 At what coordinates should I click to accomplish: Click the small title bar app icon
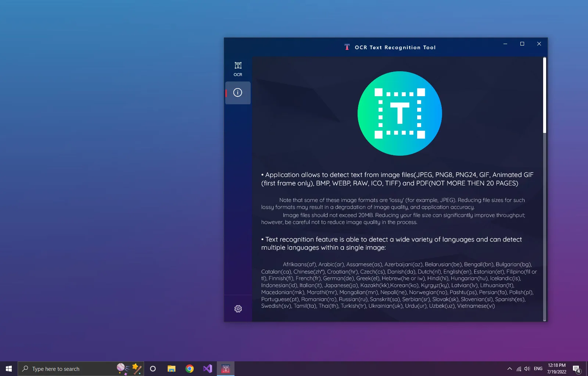(x=347, y=47)
